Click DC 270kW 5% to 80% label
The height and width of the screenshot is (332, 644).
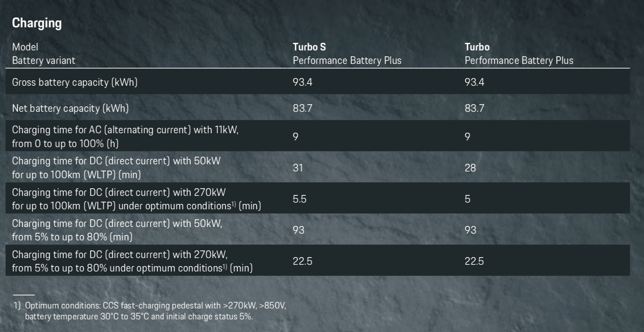click(x=132, y=261)
